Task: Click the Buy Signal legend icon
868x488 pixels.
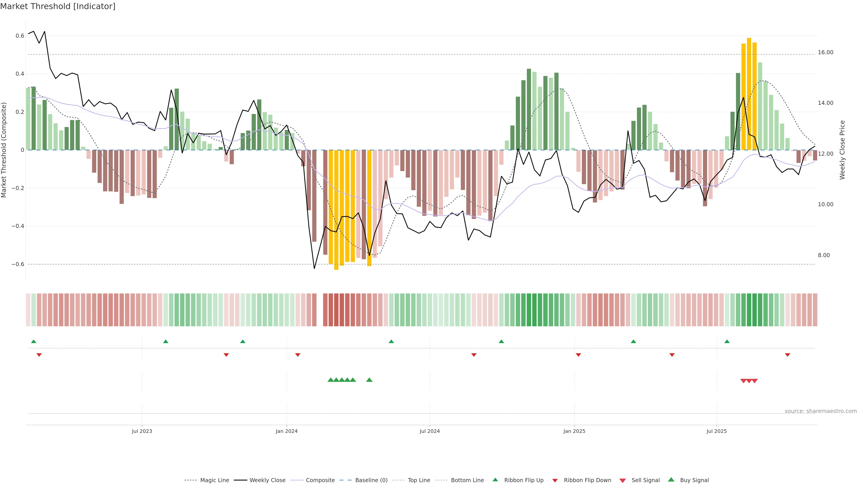Action: 671,480
